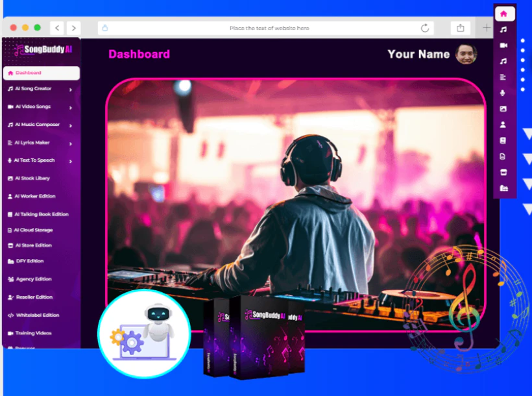
Task: Click the home icon in the right icon strip
Action: [x=505, y=14]
